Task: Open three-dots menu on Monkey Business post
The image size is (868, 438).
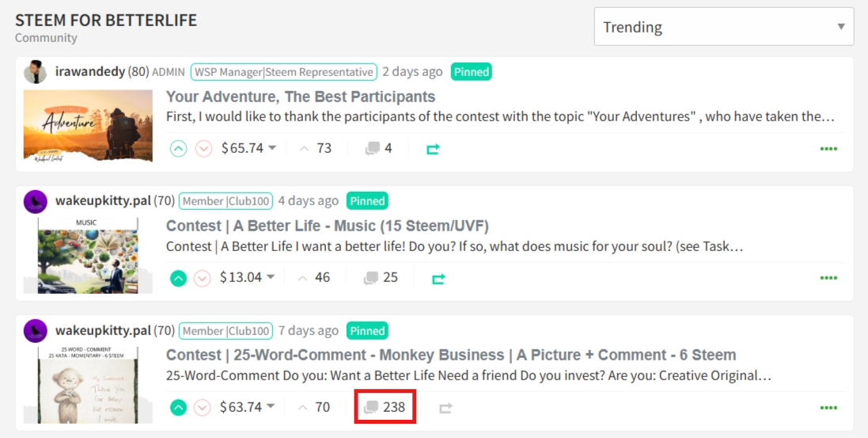Action: (x=828, y=407)
